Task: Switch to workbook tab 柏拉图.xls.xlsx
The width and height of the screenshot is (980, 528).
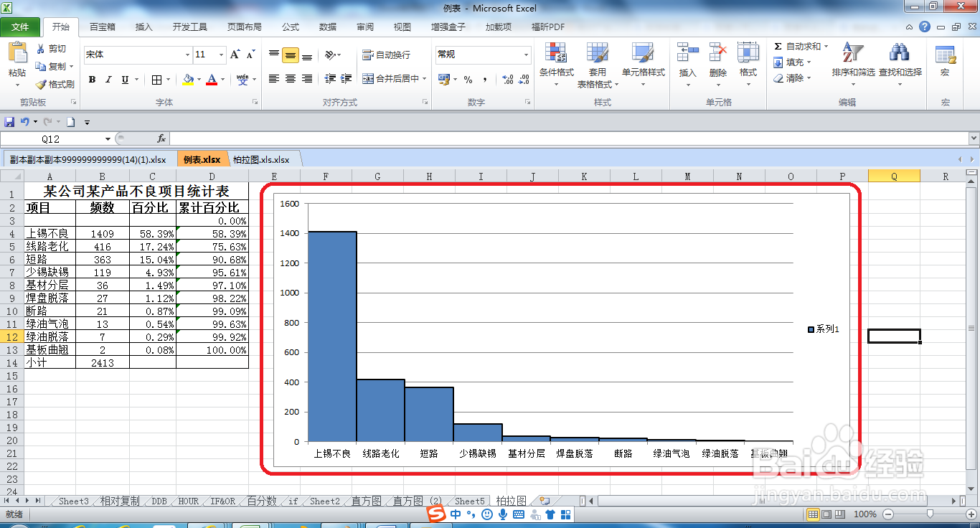Action: 261,159
